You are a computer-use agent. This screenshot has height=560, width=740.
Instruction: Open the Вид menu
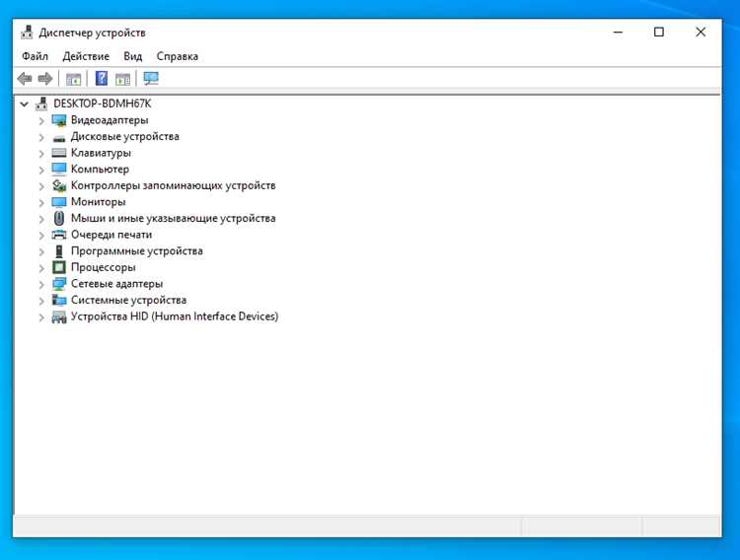click(x=132, y=56)
